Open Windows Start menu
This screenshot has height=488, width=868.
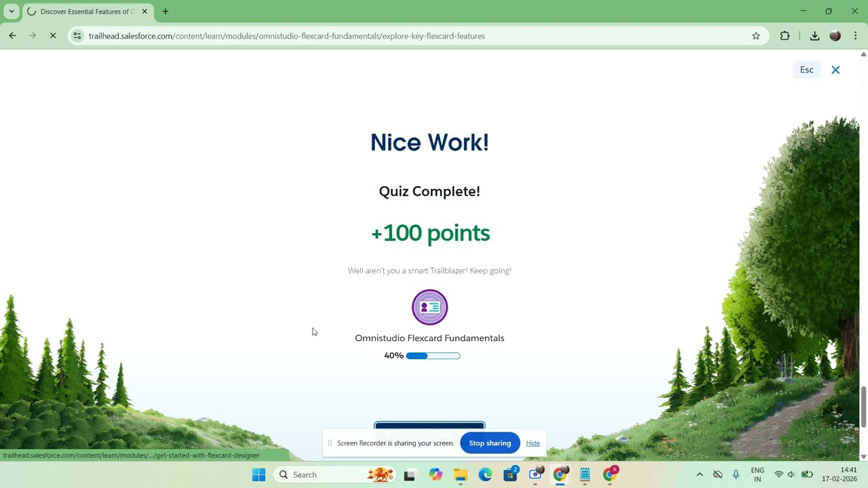[259, 474]
